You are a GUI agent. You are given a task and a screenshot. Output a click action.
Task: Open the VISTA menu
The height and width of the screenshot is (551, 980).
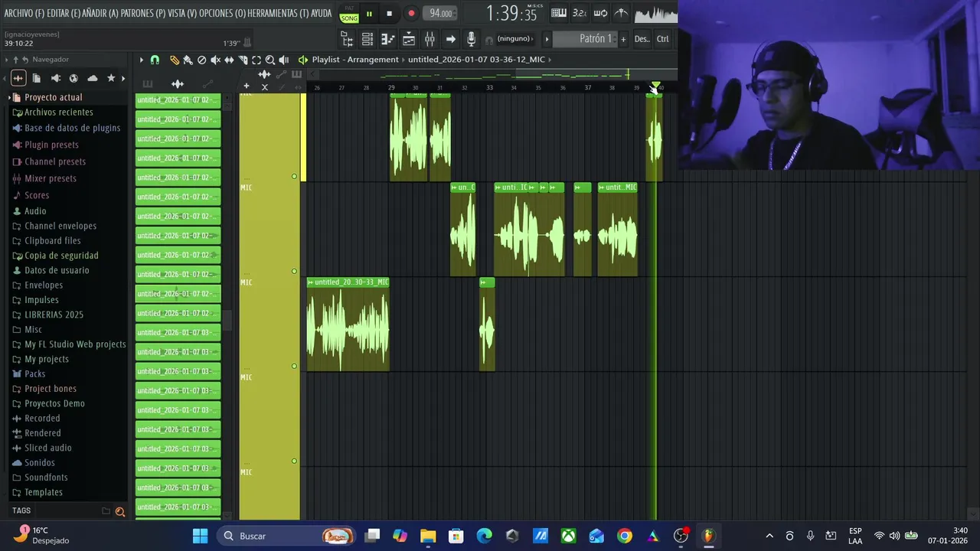183,13
